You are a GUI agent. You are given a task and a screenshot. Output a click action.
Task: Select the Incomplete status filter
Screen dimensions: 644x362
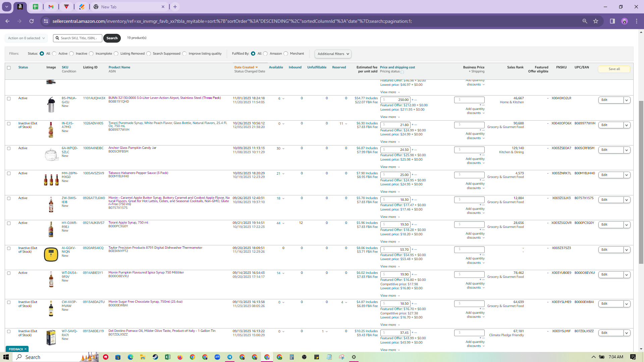tap(91, 54)
